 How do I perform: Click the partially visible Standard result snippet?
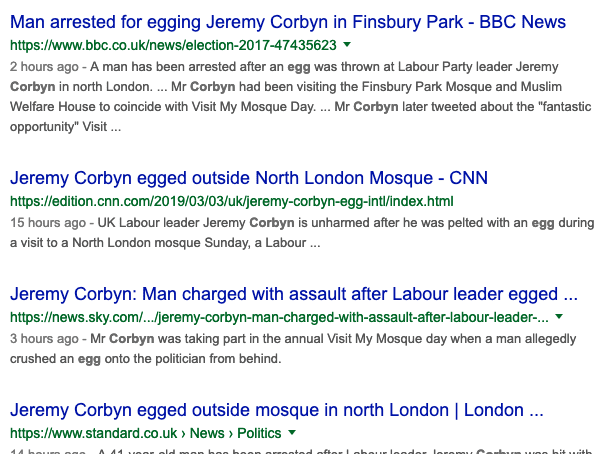(x=301, y=451)
